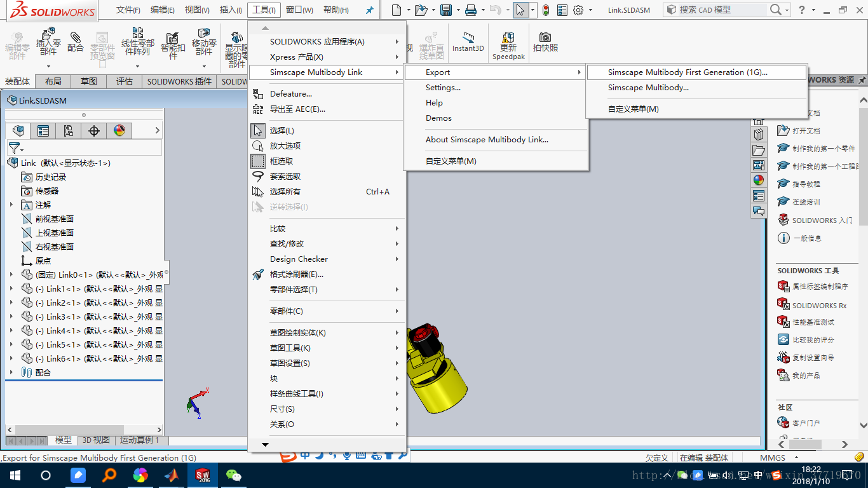This screenshot has height=488, width=868.
Task: Open the ConfigurationManager tab icon
Action: (x=69, y=131)
